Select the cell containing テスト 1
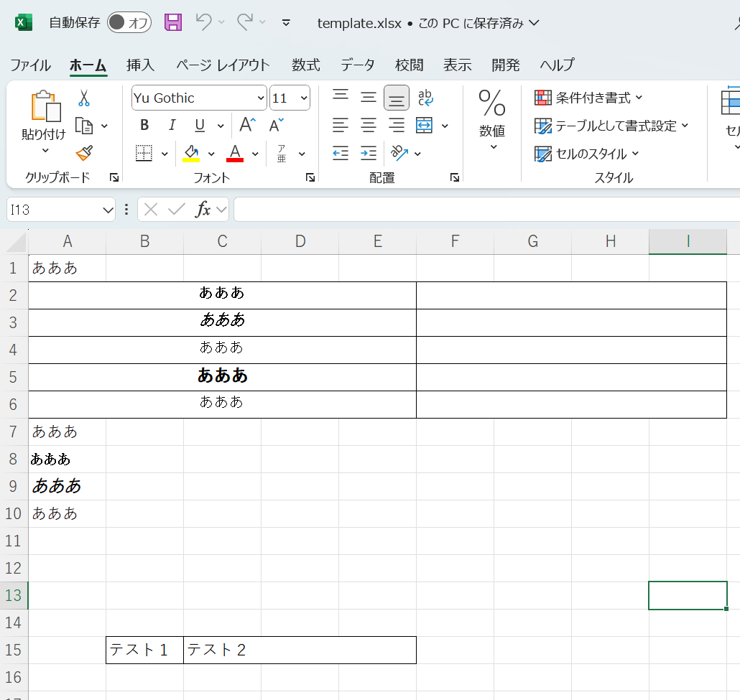Screen dimensions: 740x700 coord(145,650)
